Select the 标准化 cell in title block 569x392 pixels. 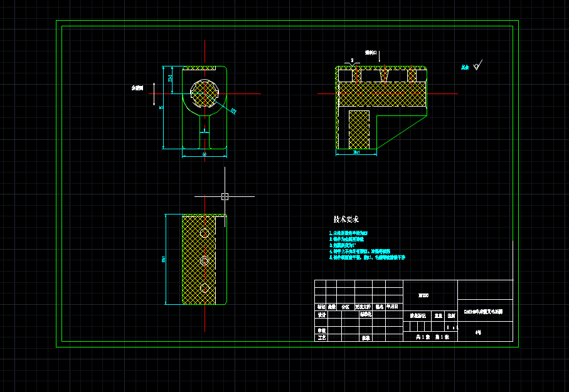point(366,314)
